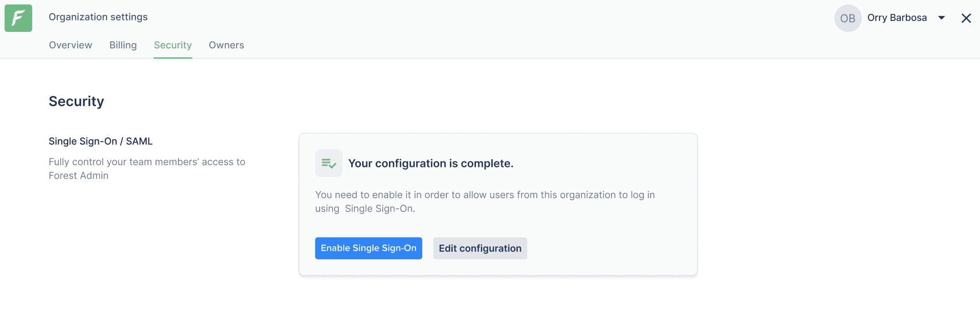Go to the Owners tab
The image size is (980, 313).
click(227, 45)
